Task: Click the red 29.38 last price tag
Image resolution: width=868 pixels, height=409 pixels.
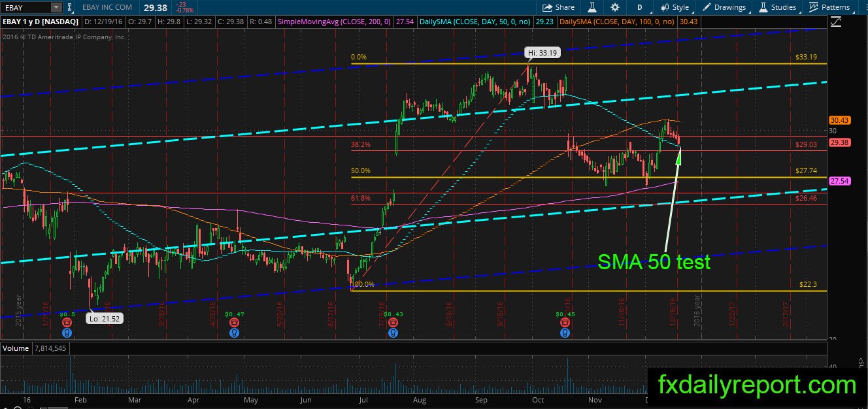Action: [839, 142]
